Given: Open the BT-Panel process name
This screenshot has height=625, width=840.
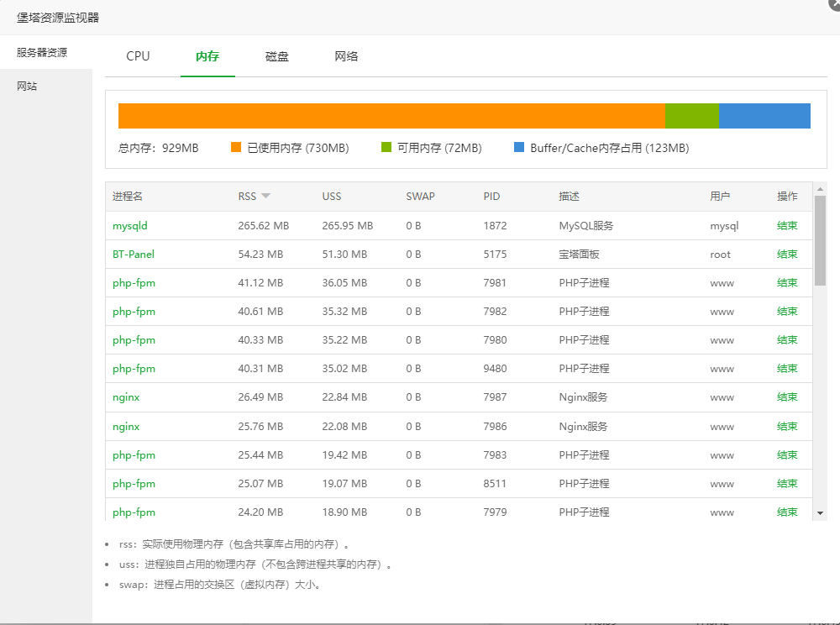Looking at the screenshot, I should tap(134, 254).
